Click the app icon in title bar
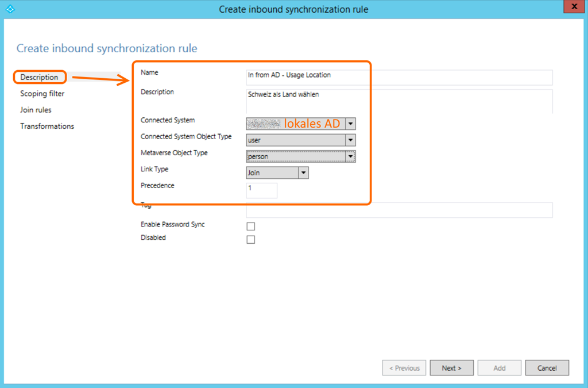 [9, 9]
